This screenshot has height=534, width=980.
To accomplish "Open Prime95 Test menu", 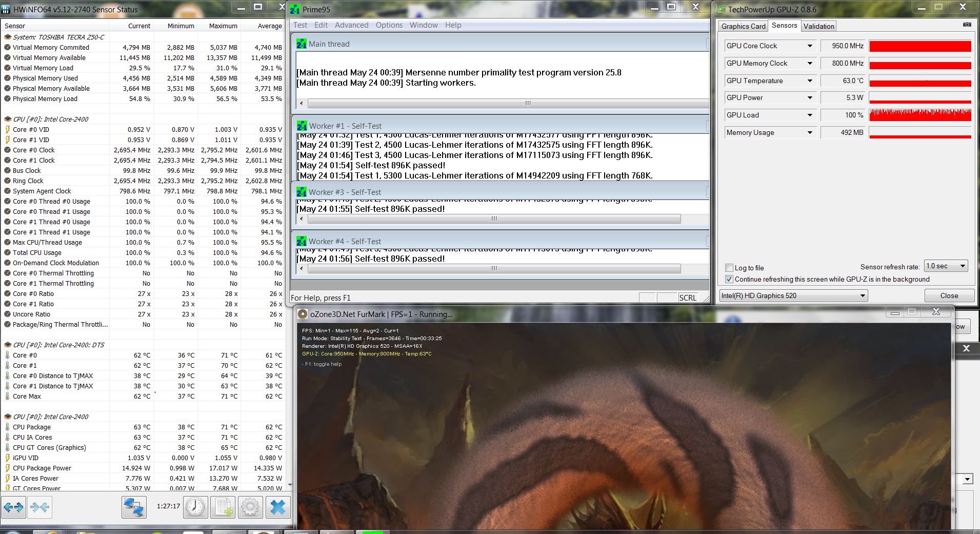I will coord(300,25).
